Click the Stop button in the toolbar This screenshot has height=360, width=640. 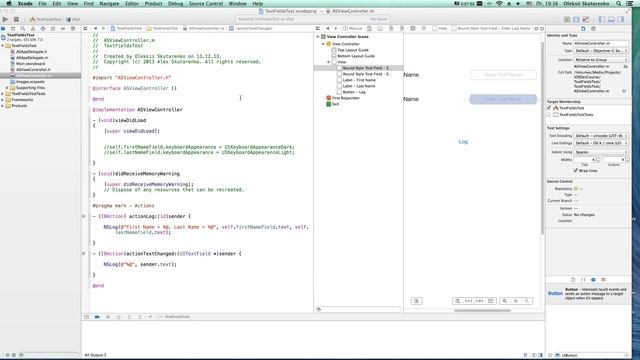[x=16, y=19]
